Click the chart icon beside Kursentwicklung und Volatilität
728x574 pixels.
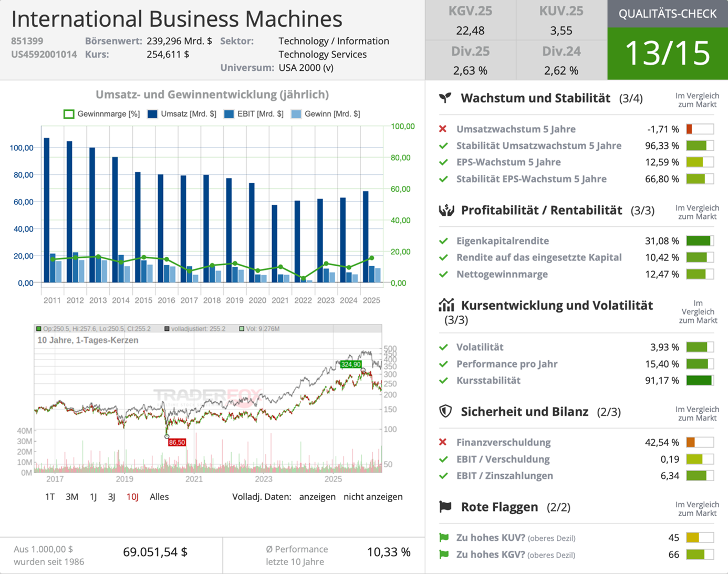click(446, 305)
